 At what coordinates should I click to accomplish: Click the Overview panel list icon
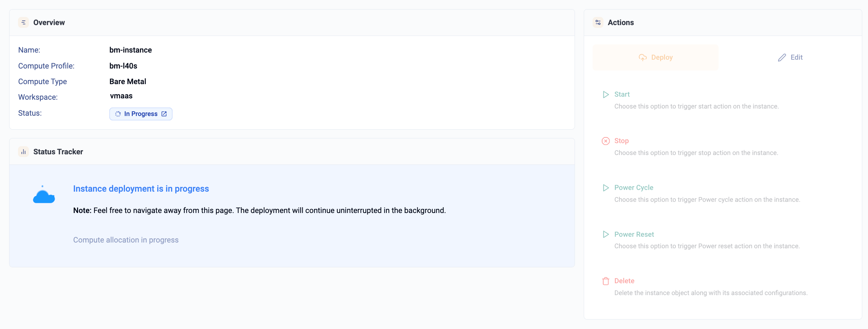click(23, 22)
